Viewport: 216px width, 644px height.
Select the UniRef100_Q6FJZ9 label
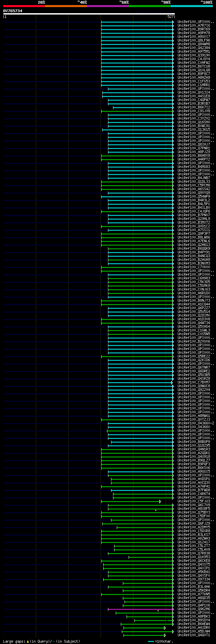coord(194,523)
